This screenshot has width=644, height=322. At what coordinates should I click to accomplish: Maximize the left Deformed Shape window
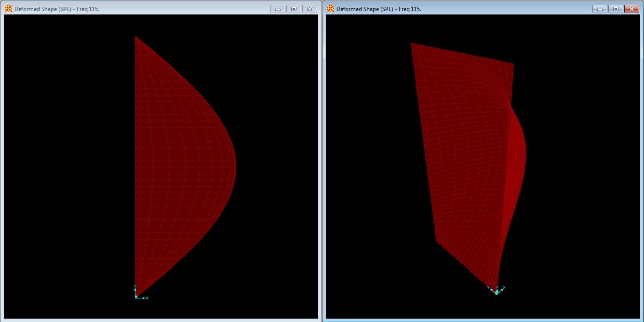tap(294, 9)
